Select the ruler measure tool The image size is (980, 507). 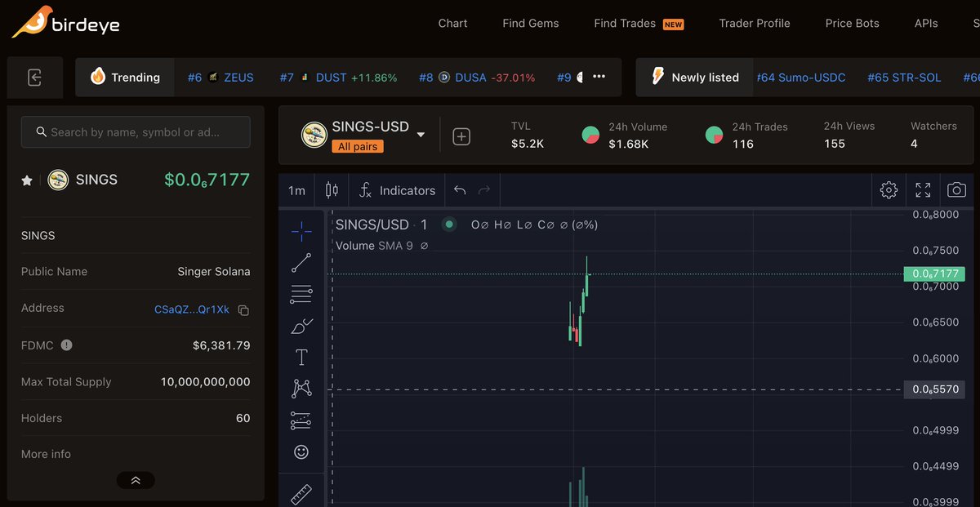click(301, 495)
